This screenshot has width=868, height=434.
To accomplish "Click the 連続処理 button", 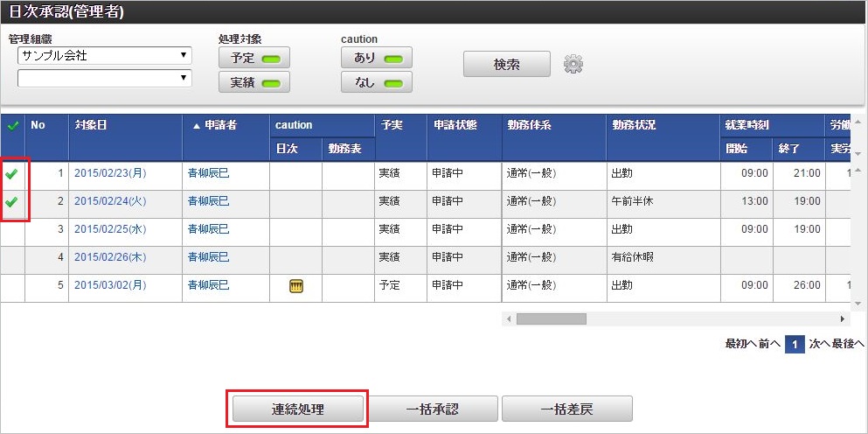I will (298, 409).
